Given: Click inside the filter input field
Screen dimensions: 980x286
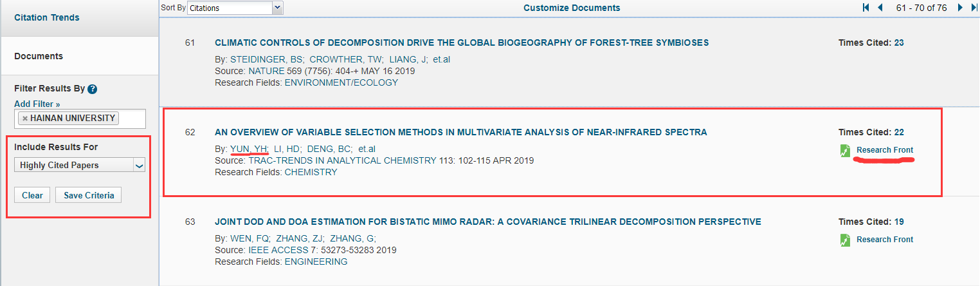Looking at the screenshot, I should coord(132,119).
